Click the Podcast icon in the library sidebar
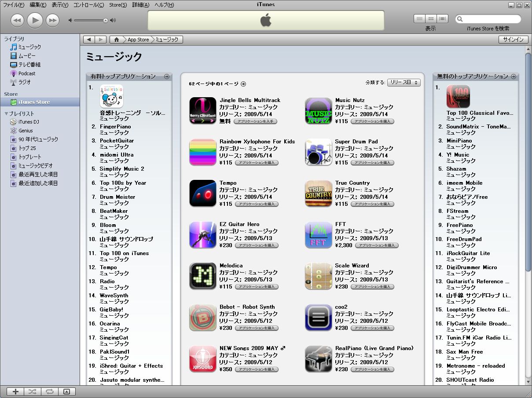The height and width of the screenshot is (398, 532). pos(14,73)
